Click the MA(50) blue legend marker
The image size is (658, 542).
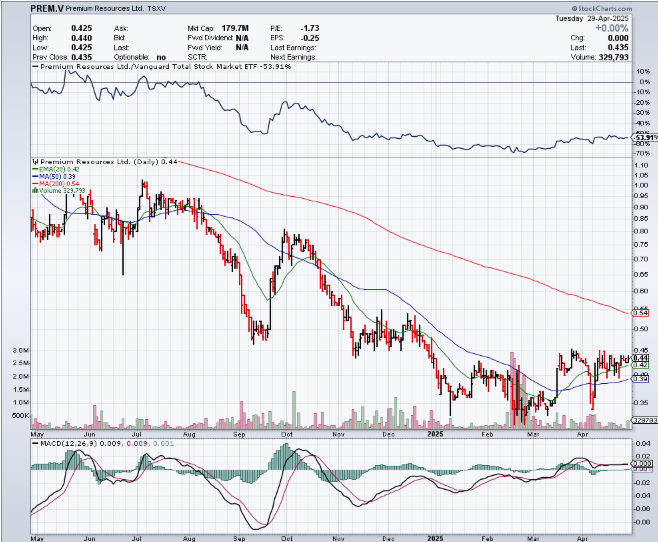35,177
